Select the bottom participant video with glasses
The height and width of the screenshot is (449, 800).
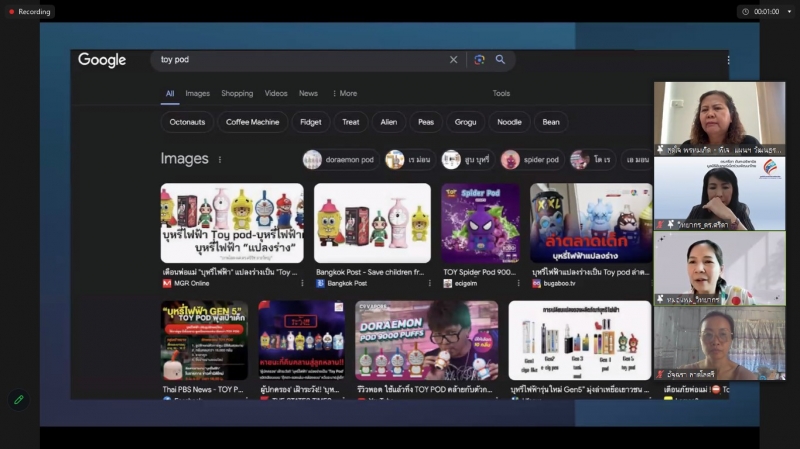click(x=719, y=343)
